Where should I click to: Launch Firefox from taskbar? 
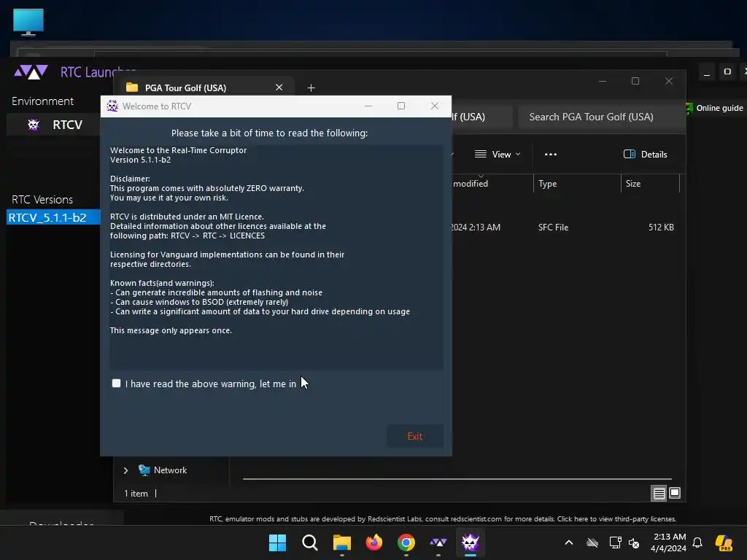click(x=374, y=542)
